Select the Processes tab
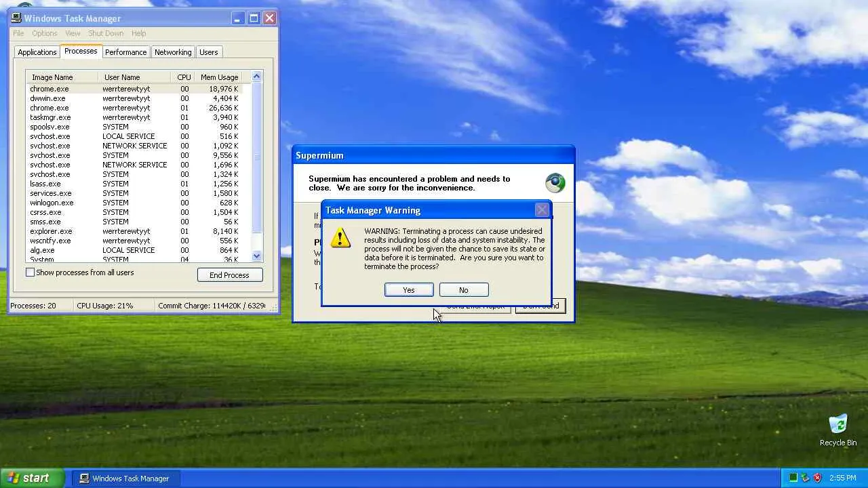868x488 pixels. point(81,52)
